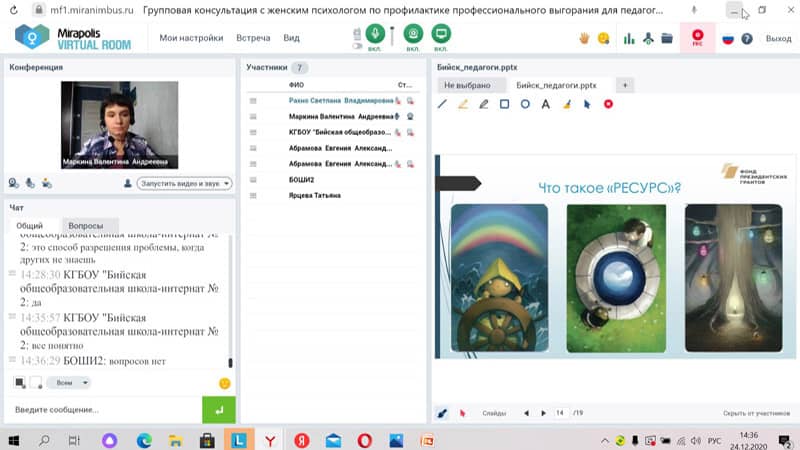Screen dimensions: 800x450
Task: Open the Запустить видео и звук dropdown
Action: [184, 183]
